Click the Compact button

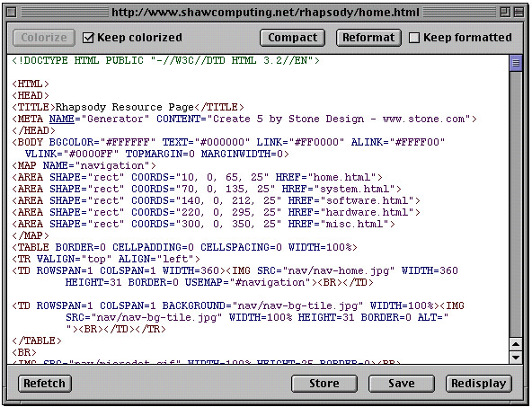292,38
